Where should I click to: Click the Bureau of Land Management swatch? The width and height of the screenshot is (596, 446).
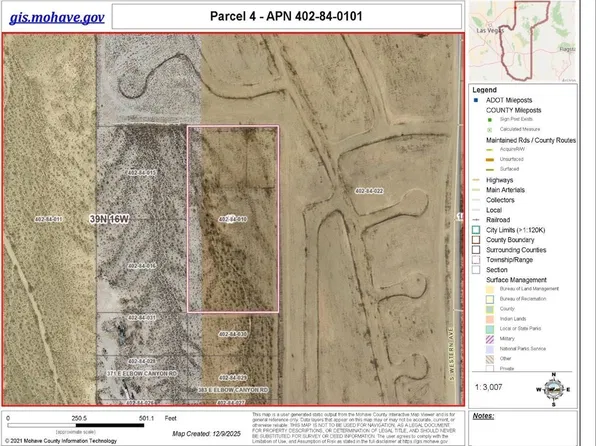point(490,289)
